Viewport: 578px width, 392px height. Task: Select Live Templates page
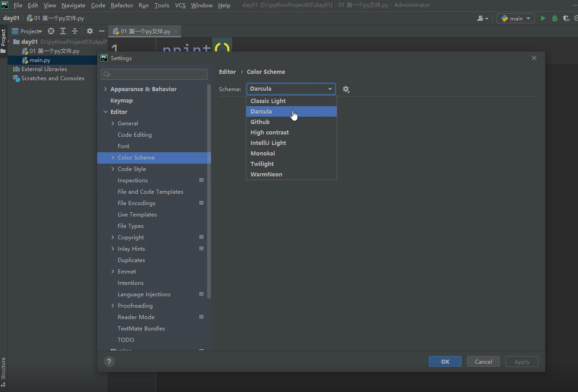[137, 214]
